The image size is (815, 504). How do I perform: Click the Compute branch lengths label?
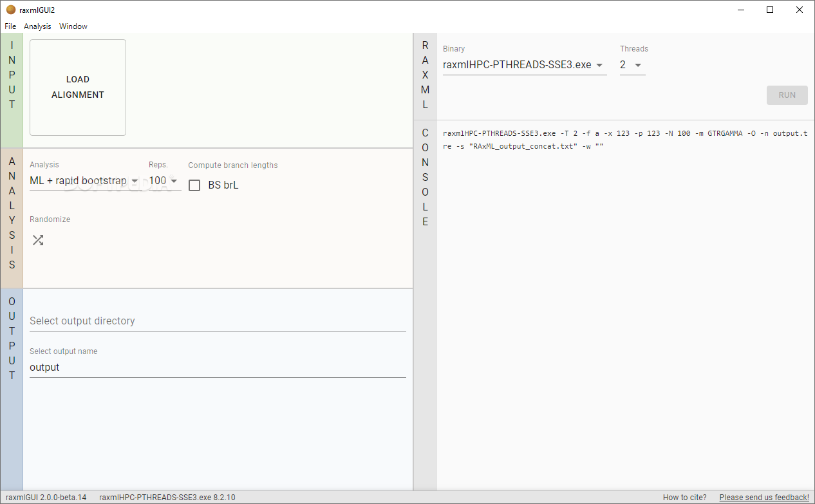coord(233,165)
